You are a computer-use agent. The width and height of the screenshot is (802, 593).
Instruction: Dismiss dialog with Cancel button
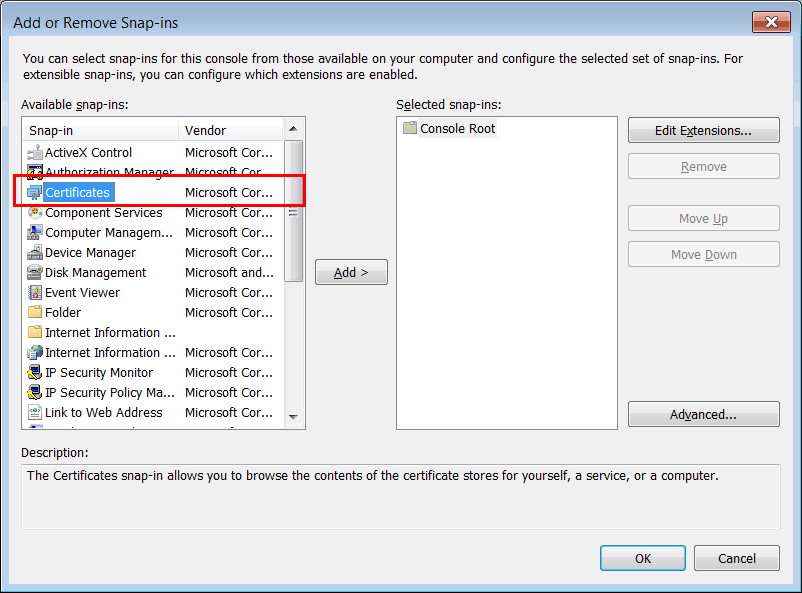click(x=737, y=558)
